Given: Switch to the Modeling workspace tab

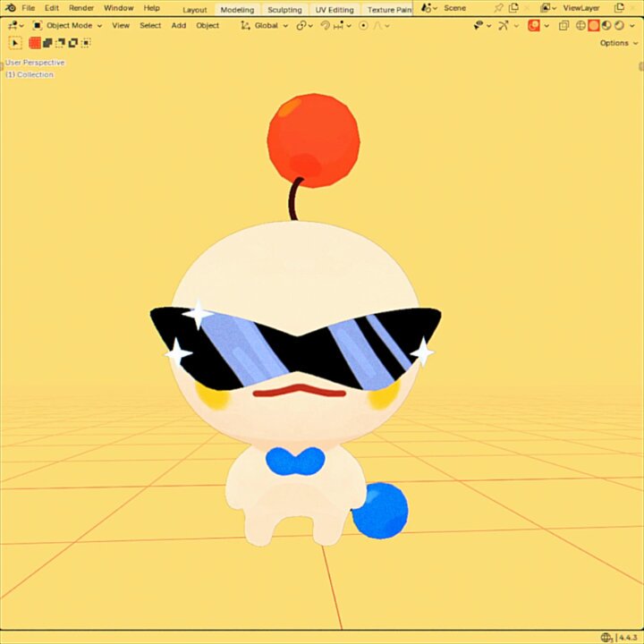Looking at the screenshot, I should 237,10.
